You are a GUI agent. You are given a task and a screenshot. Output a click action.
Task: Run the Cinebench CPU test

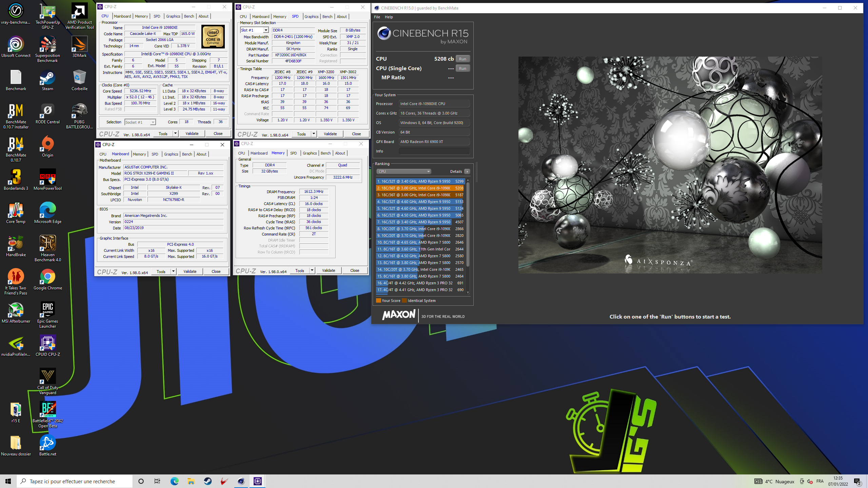(x=462, y=59)
